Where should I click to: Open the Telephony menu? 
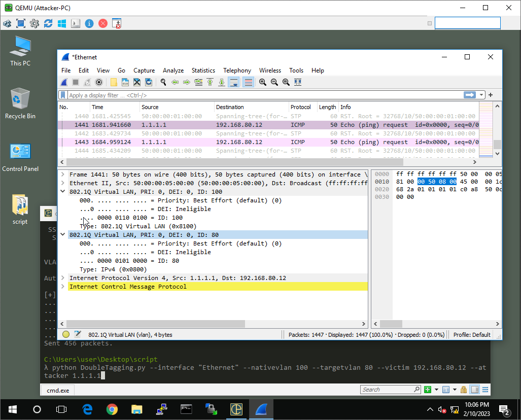pyautogui.click(x=237, y=71)
